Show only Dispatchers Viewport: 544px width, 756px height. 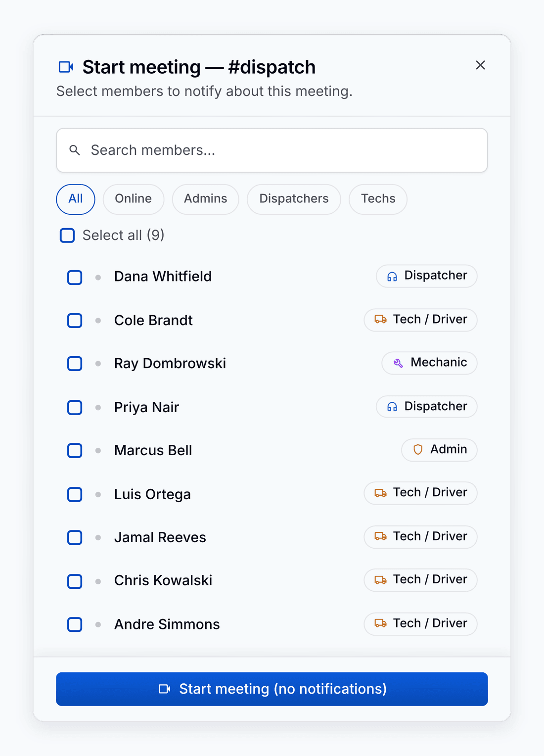click(294, 199)
